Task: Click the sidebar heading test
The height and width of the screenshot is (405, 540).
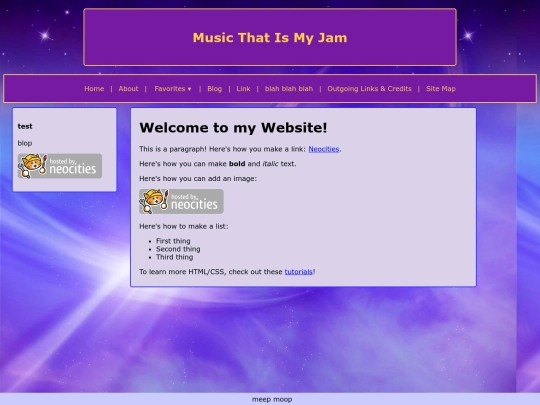Action: click(25, 126)
